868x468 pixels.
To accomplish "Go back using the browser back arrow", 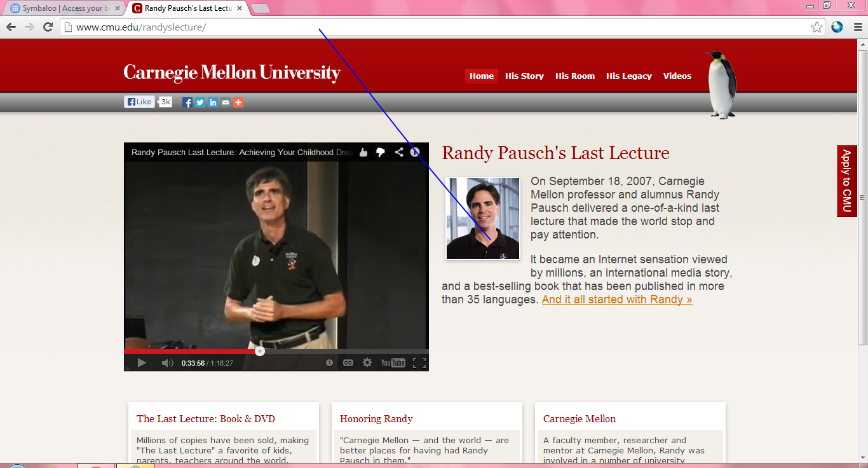I will (11, 27).
